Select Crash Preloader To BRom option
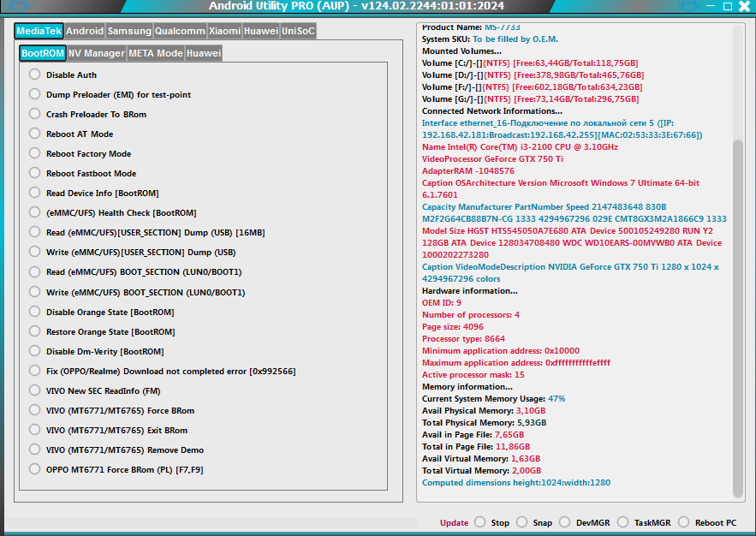 point(35,114)
